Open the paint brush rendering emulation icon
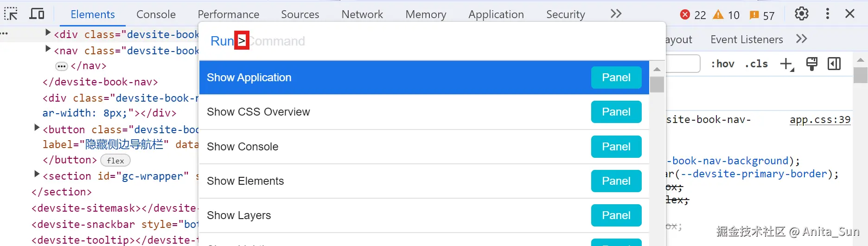The width and height of the screenshot is (868, 246). coord(811,64)
